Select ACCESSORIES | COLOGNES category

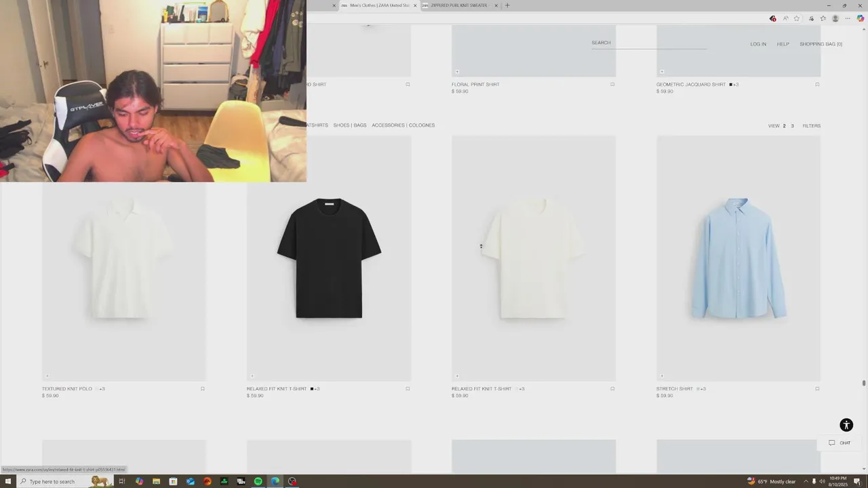(x=403, y=125)
